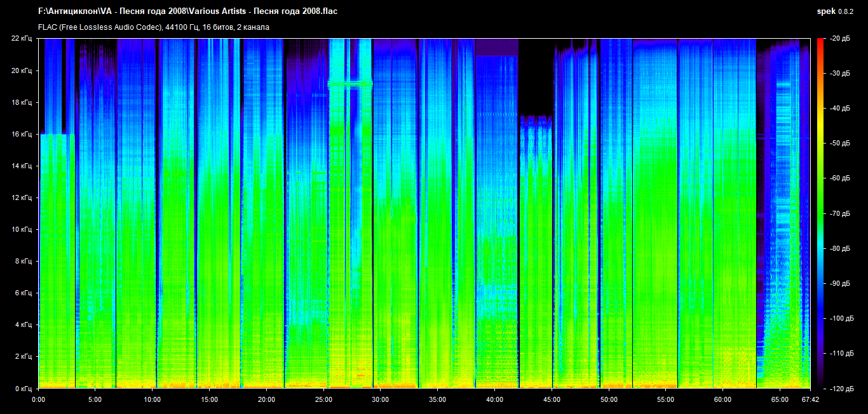
Task: Click the '18 кГц' frequency label
Action: coord(22,102)
